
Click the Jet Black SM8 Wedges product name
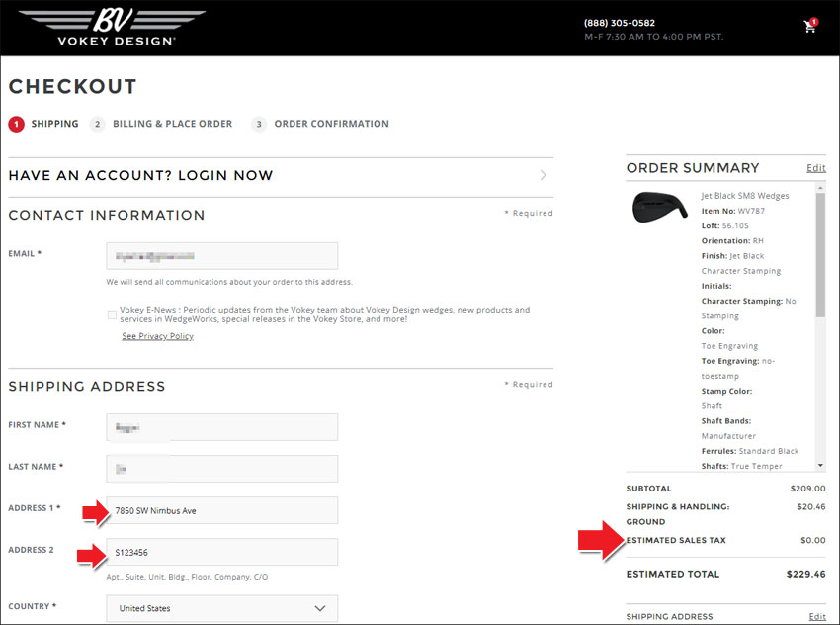click(x=745, y=196)
